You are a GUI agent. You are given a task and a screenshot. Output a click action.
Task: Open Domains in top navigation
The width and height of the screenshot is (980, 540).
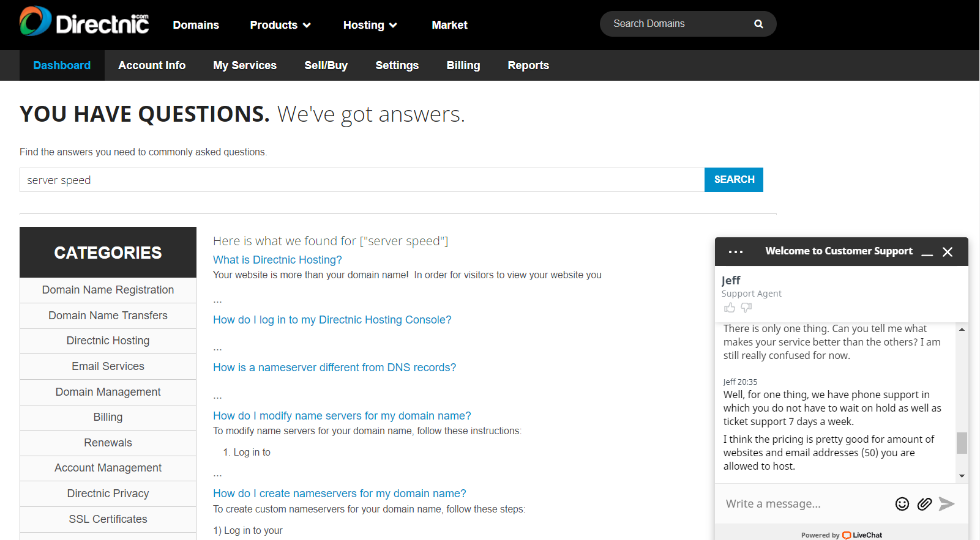(x=196, y=25)
